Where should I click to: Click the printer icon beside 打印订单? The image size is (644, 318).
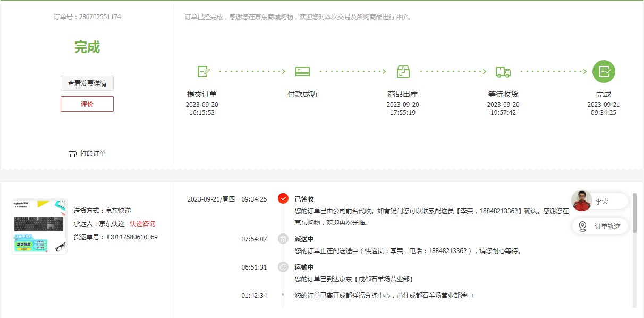point(73,154)
